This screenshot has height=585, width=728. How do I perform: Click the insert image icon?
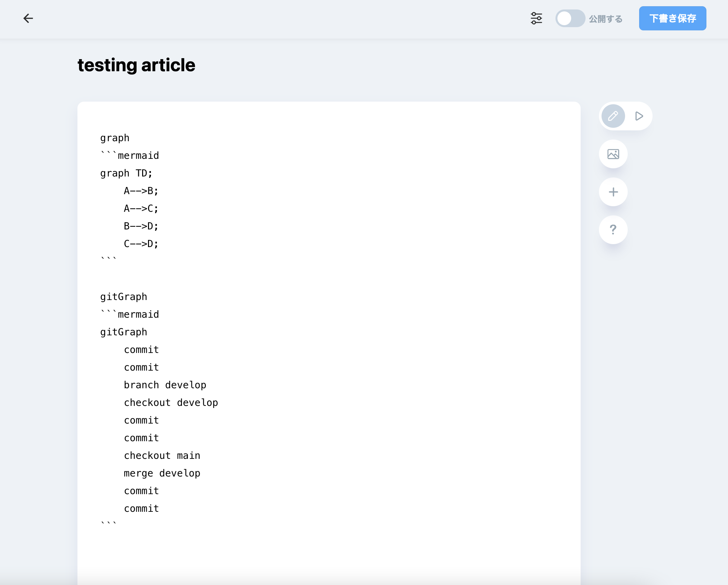click(x=613, y=154)
